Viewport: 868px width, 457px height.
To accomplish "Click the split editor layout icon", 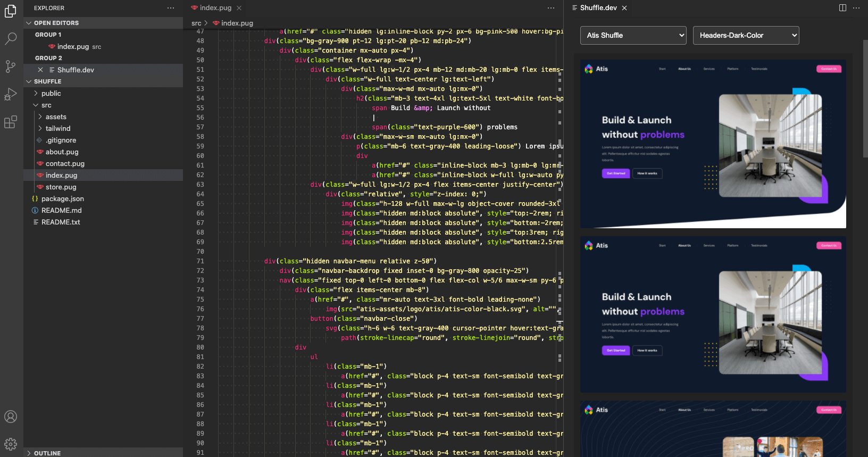I will tap(842, 8).
